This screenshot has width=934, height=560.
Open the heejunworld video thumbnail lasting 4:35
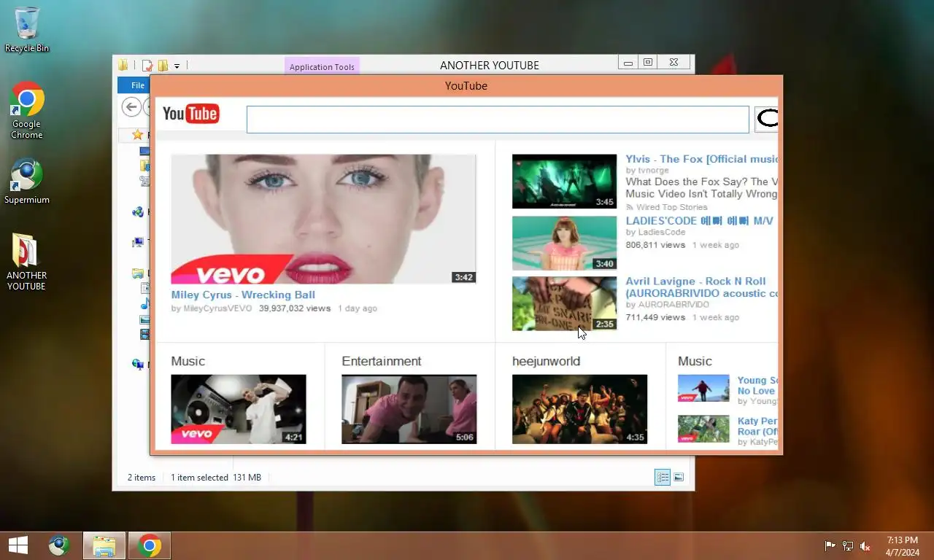(x=579, y=409)
